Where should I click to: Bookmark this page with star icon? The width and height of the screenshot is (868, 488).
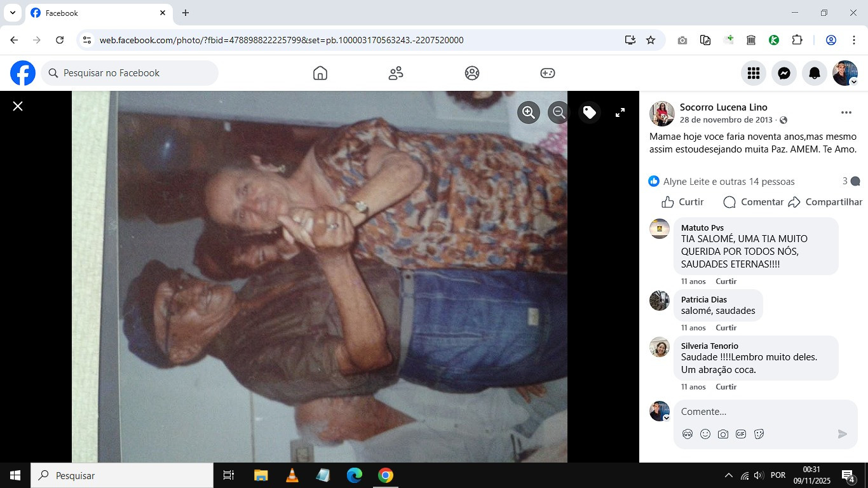coord(651,40)
